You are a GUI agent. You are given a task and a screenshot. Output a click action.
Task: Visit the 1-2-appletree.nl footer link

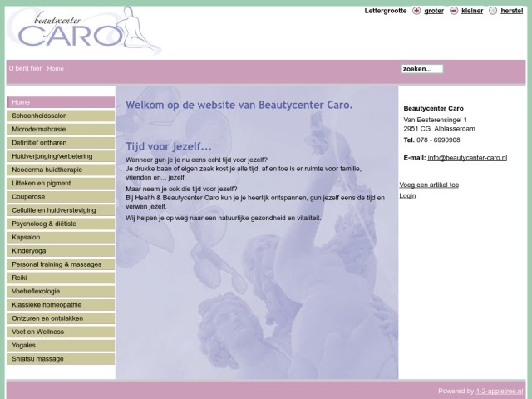tap(498, 391)
